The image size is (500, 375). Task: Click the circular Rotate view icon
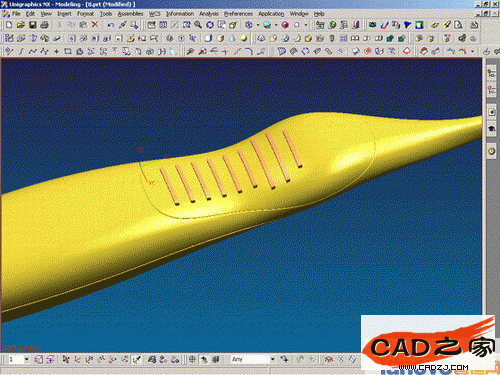210,25
